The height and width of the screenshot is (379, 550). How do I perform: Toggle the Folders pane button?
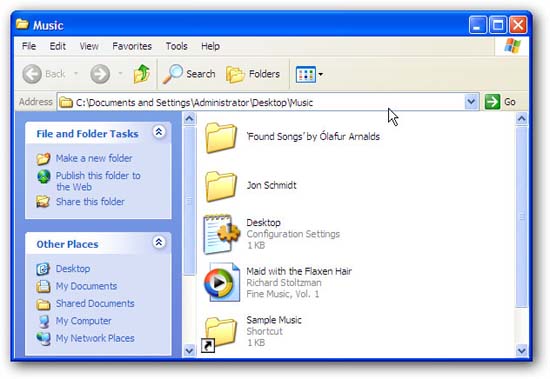click(253, 74)
